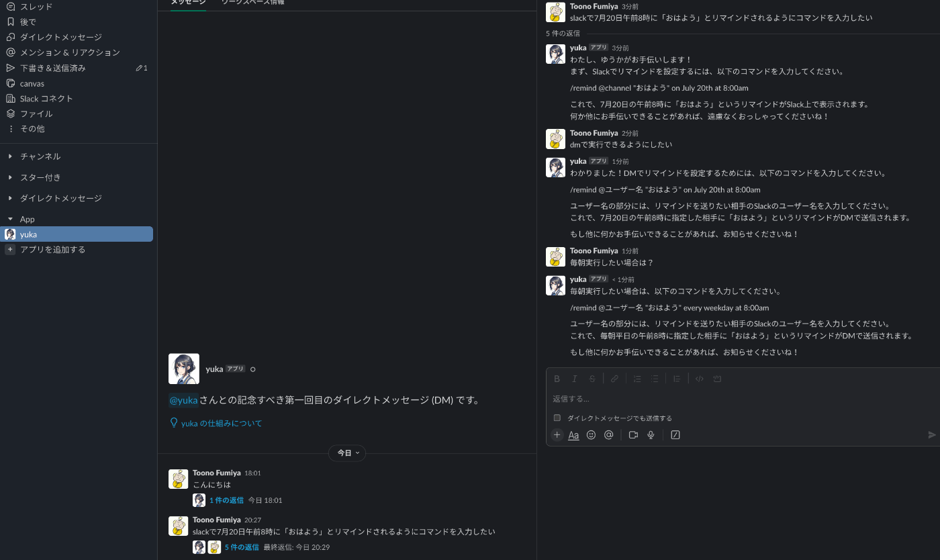Click Toono Fumiya avatar beside こんにちは
The image size is (940, 560).
tap(178, 479)
